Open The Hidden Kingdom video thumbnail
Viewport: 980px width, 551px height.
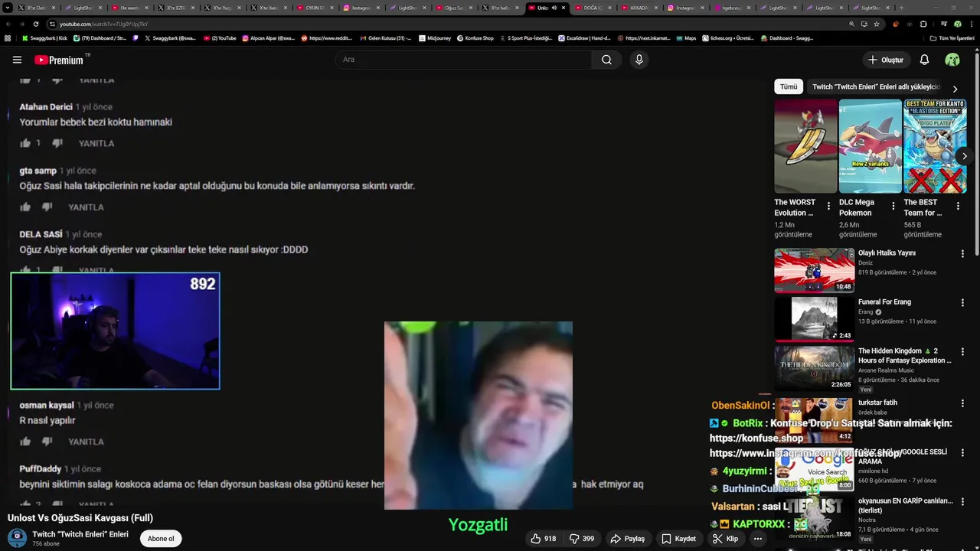coord(814,368)
